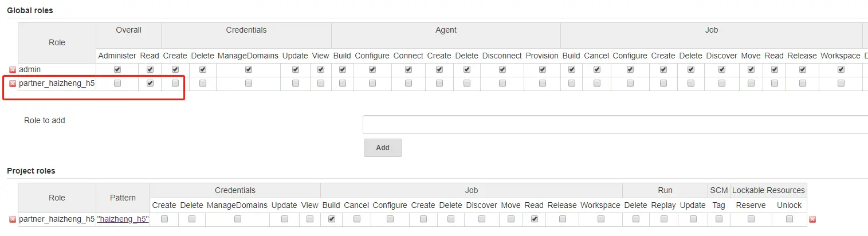Viewport: 868px width, 236px height.
Task: Delete the admin global role row
Action: 13,70
